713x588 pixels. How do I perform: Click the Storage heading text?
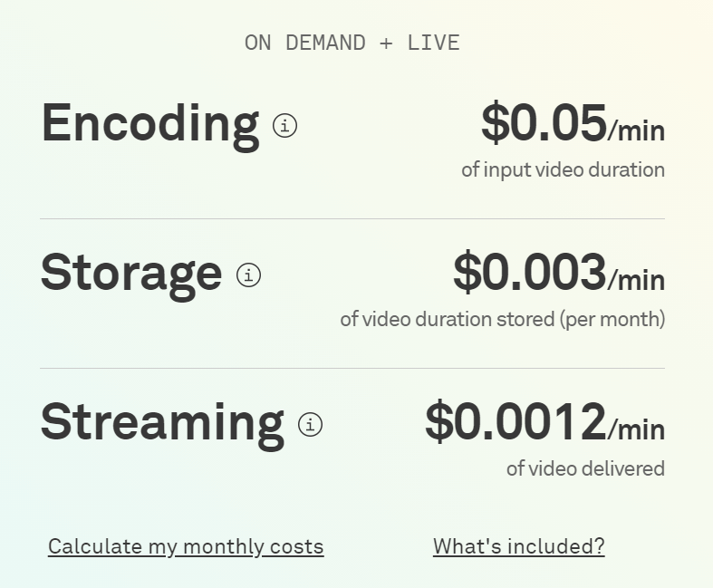(132, 275)
